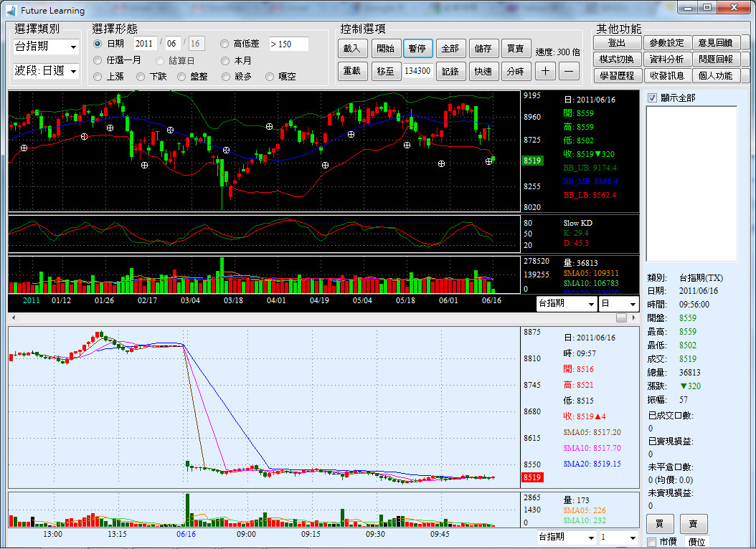
Task: Enable the 市價 checkbox
Action: coord(651,543)
